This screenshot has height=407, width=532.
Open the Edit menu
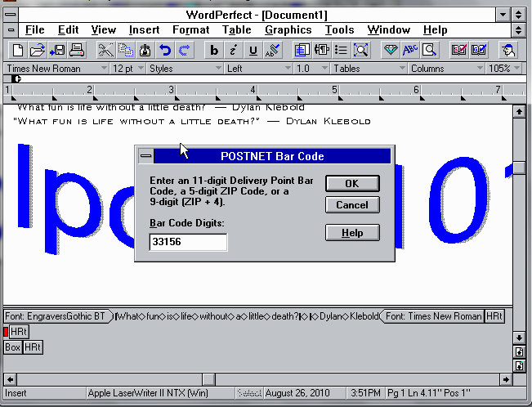click(68, 30)
